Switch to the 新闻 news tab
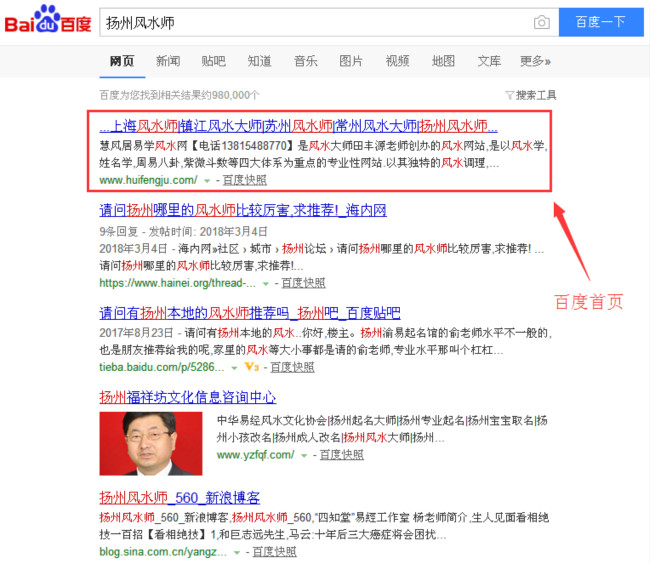The width and height of the screenshot is (650, 564). coord(168,61)
